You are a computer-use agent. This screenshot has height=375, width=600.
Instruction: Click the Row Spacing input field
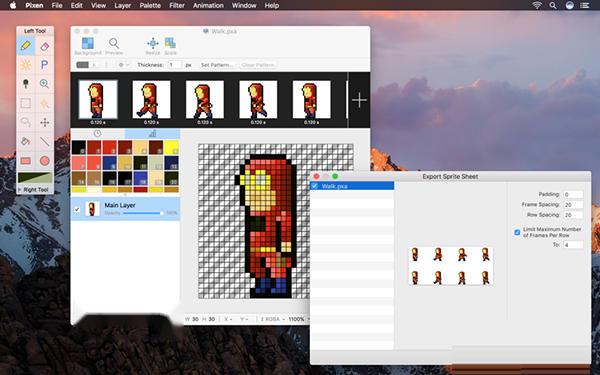[573, 215]
